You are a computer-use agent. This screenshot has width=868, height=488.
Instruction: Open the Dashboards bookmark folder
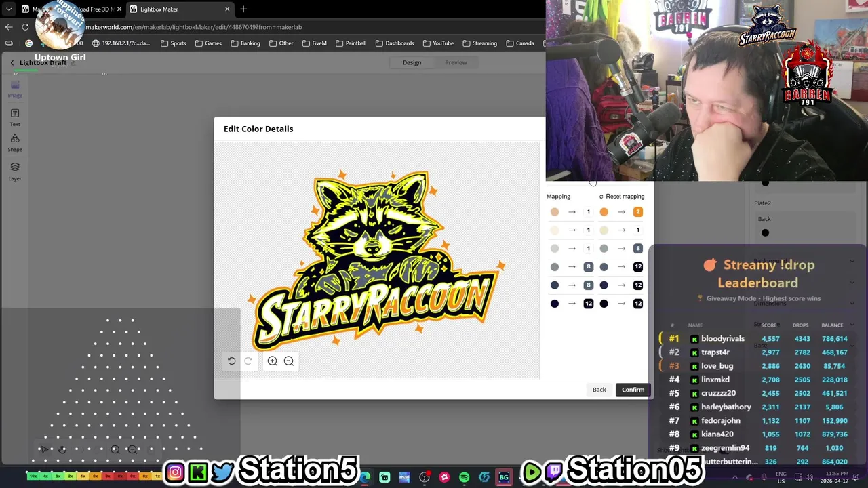click(x=394, y=43)
